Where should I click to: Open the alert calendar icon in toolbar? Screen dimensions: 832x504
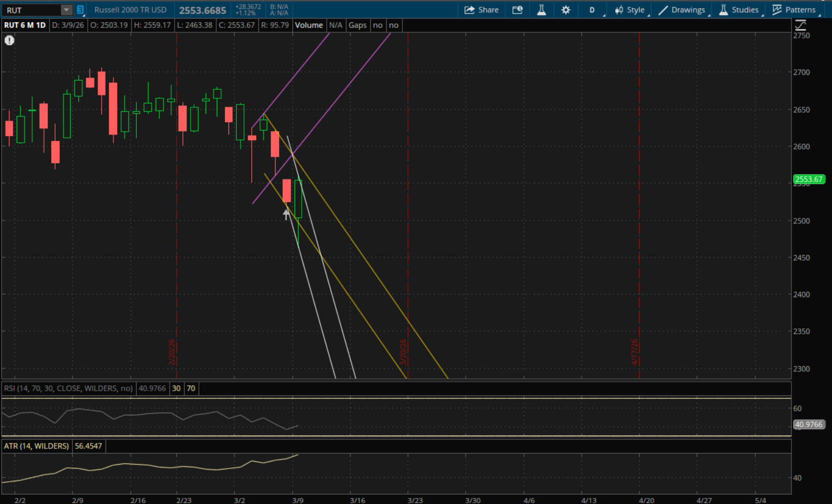517,10
